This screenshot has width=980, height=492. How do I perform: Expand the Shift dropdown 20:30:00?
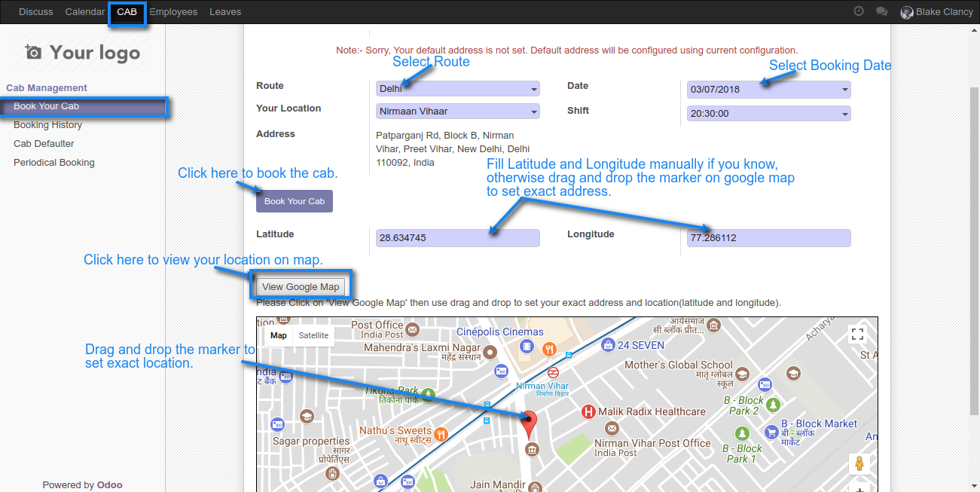[769, 114]
